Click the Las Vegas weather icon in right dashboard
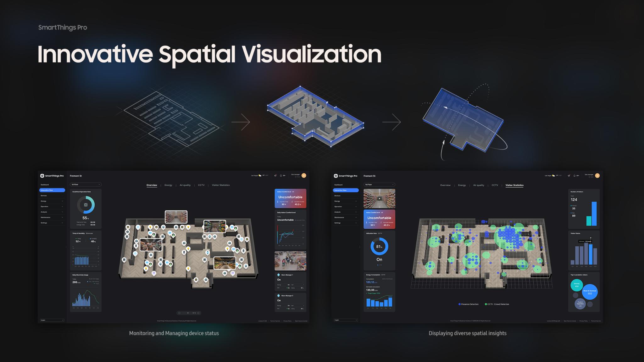Viewport: 644px width, 362px height. pos(554,176)
